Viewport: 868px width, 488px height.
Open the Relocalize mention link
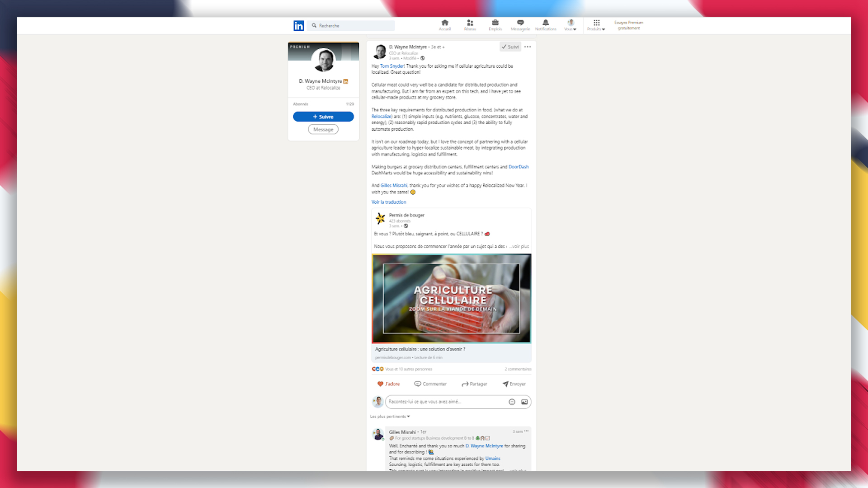(382, 117)
